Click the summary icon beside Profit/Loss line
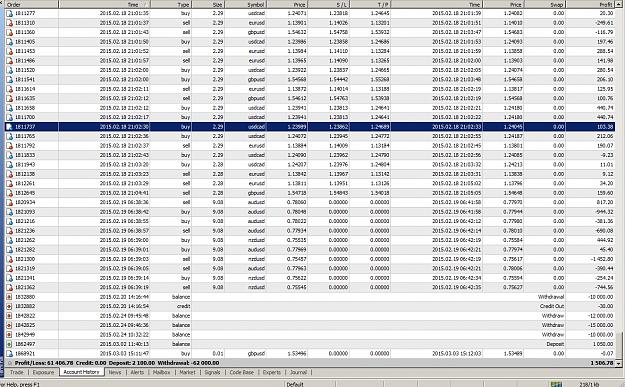The width and height of the screenshot is (625, 387). click(10, 363)
